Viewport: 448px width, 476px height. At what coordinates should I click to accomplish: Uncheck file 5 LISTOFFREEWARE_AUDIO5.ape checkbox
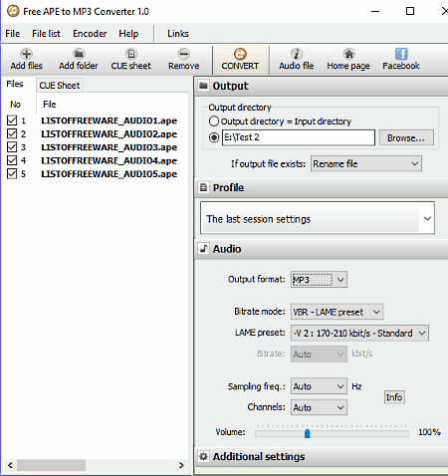(x=12, y=173)
